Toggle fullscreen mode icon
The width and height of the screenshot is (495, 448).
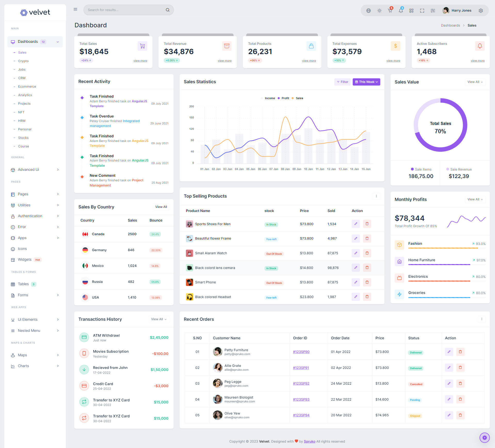(x=422, y=11)
